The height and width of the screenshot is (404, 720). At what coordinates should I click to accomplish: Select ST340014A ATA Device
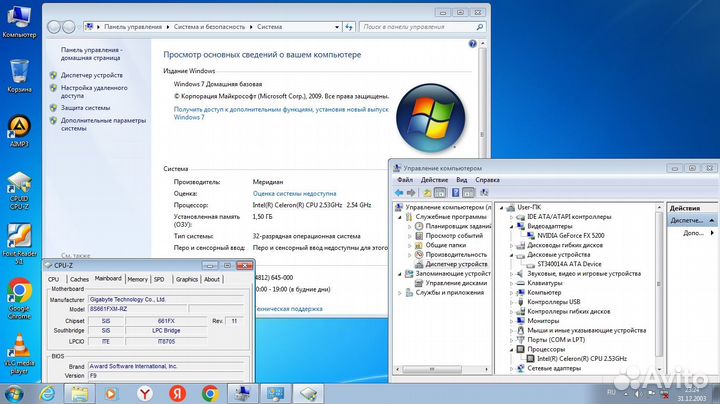point(569,264)
